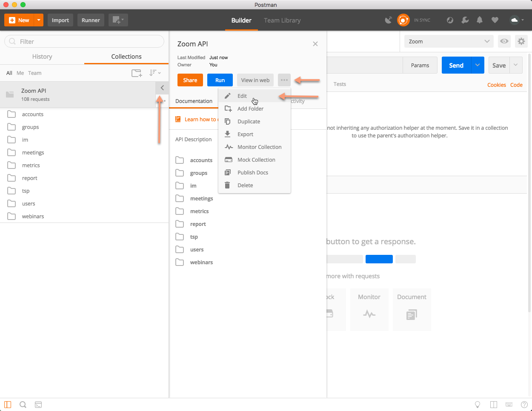Open the Send dropdown arrow
Screen dimensions: 532x411
pos(478,65)
